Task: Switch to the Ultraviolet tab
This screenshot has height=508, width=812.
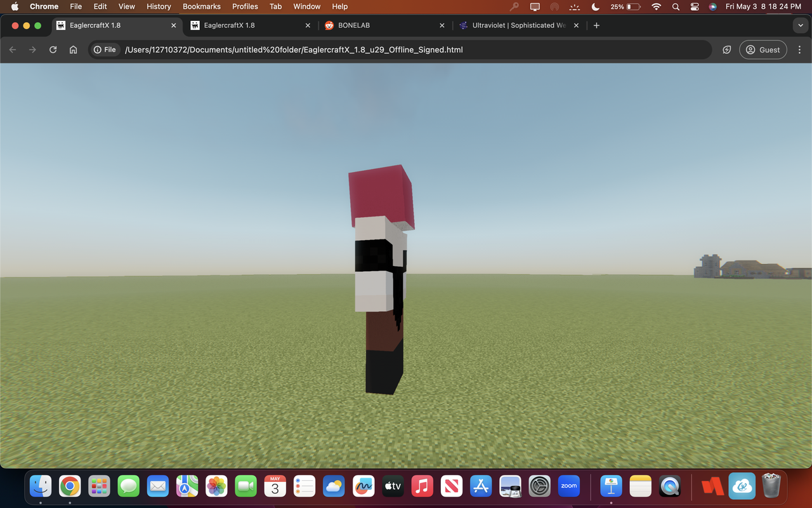Action: [x=519, y=25]
